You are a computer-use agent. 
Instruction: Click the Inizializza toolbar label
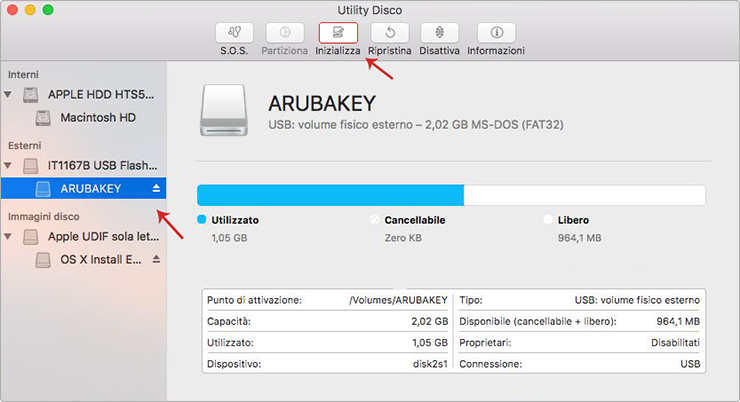[338, 50]
